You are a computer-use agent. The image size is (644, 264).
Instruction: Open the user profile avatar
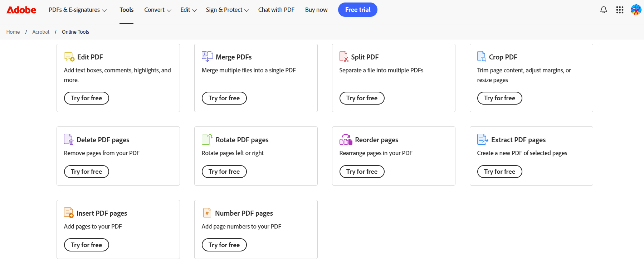coord(636,10)
